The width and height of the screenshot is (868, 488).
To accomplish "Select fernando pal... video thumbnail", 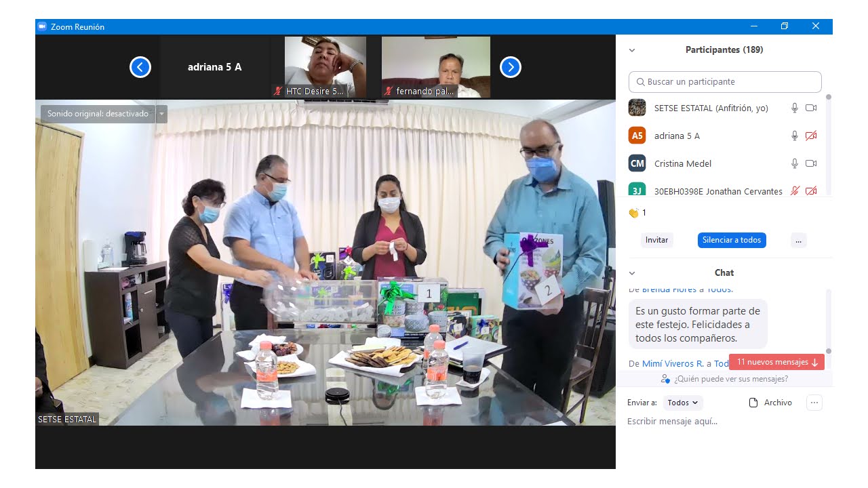I will [x=436, y=67].
